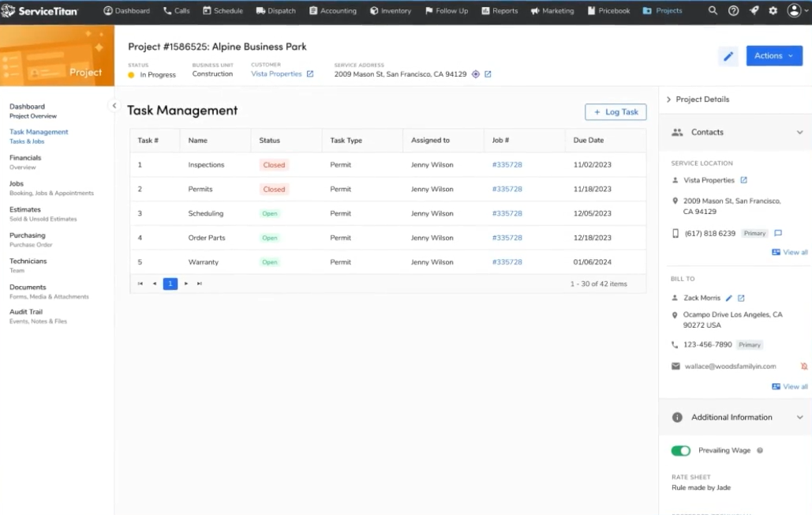Click the Open status of Scheduling row
The height and width of the screenshot is (515, 812).
point(269,213)
